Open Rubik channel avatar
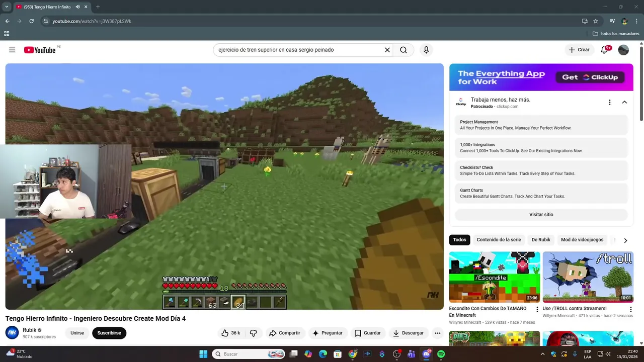 12,333
